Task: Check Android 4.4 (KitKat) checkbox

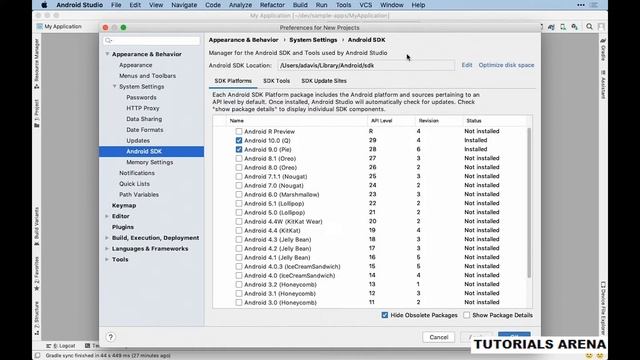Action: tap(239, 230)
